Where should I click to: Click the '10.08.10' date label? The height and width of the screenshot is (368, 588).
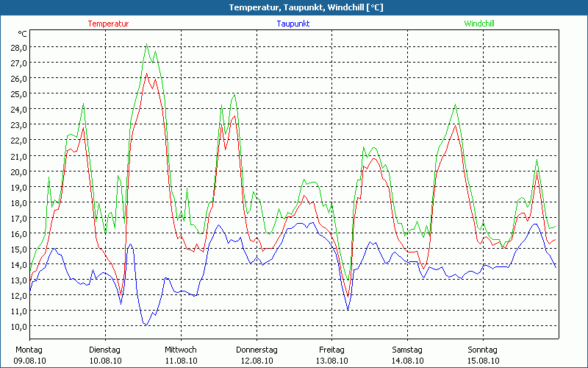point(105,361)
